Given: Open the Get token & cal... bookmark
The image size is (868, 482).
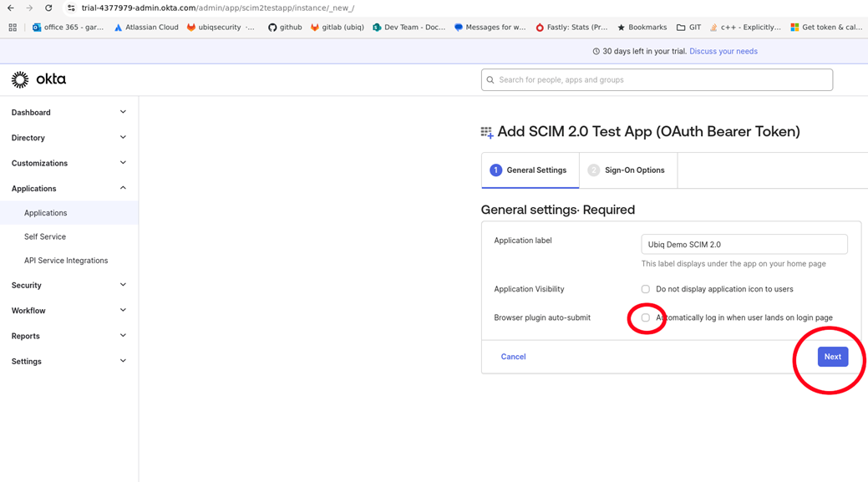Looking at the screenshot, I should (x=826, y=27).
